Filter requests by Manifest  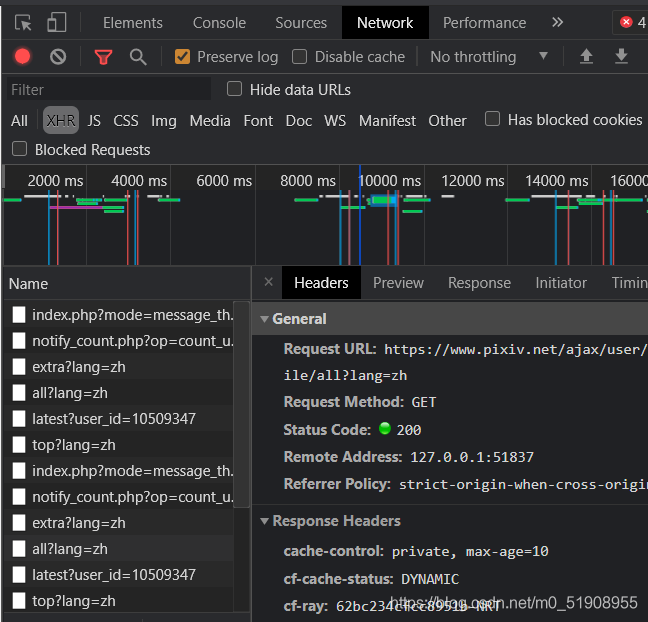point(387,121)
